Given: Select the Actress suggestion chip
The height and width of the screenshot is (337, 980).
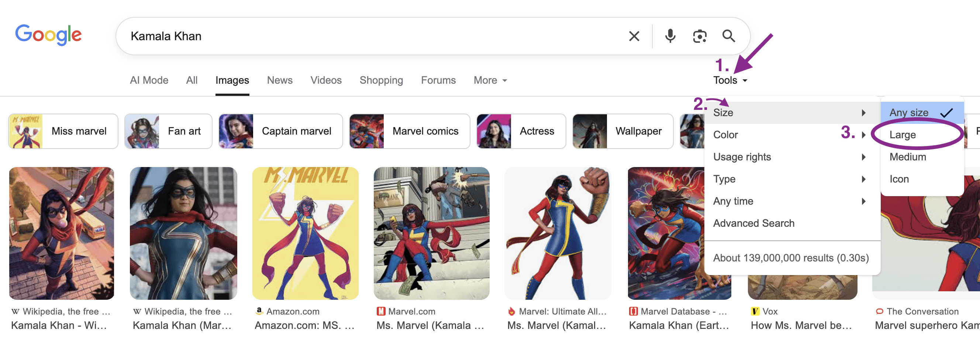Looking at the screenshot, I should 521,131.
